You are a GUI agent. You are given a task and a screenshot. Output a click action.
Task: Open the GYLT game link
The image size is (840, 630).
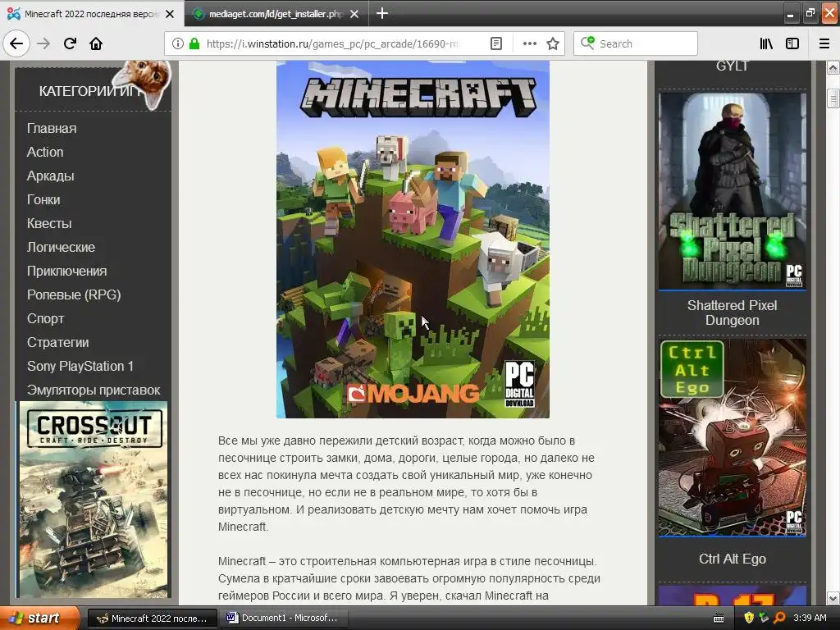[x=732, y=66]
